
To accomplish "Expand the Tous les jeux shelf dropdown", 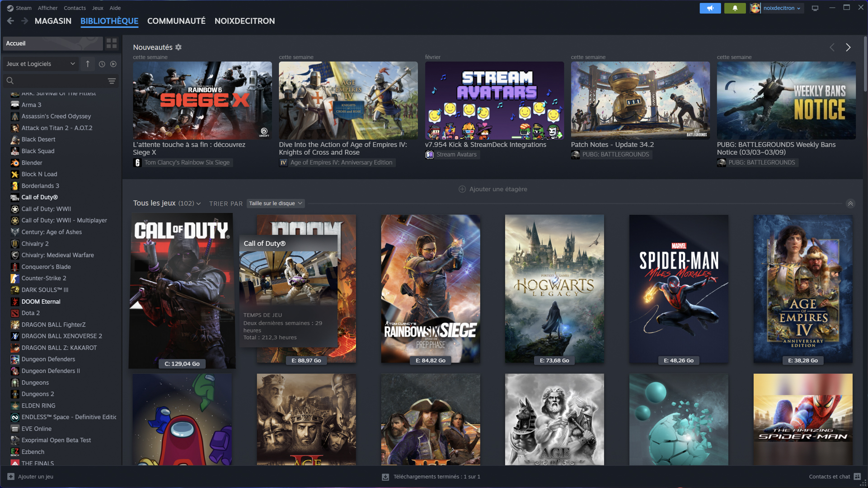I will pyautogui.click(x=198, y=204).
